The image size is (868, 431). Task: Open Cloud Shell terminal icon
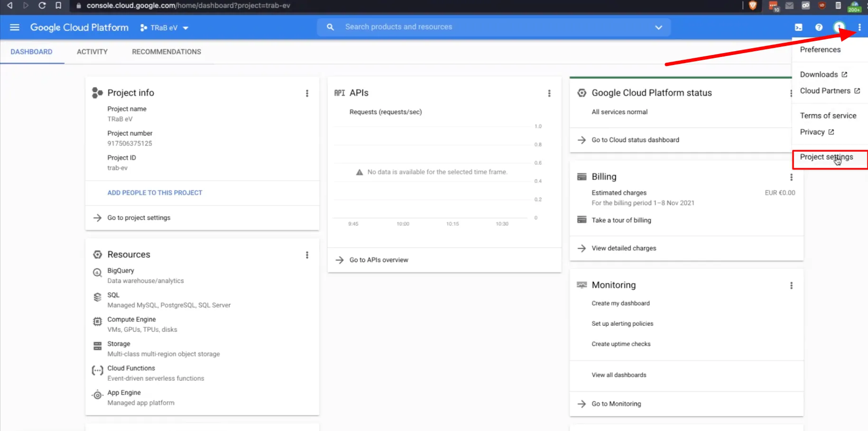click(799, 28)
